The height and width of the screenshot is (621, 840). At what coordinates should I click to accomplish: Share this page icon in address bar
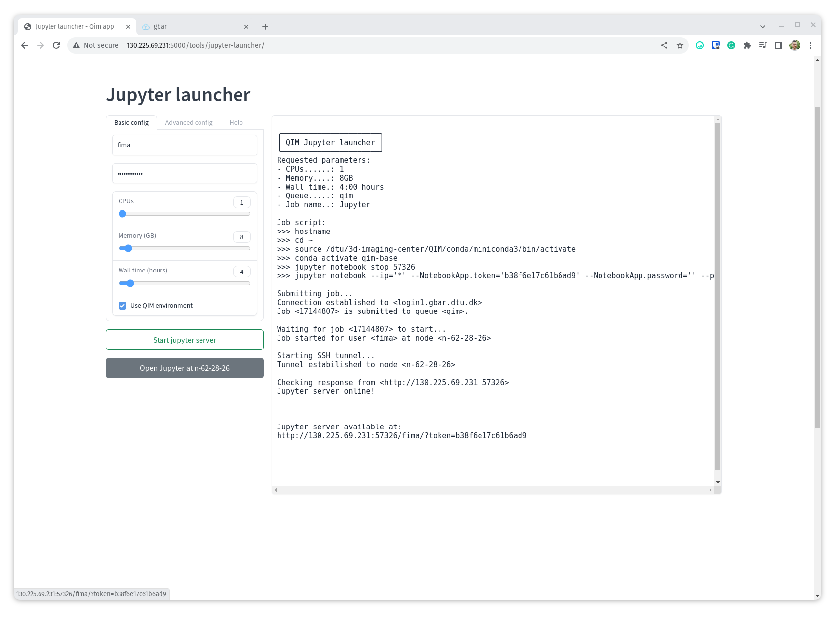[664, 45]
